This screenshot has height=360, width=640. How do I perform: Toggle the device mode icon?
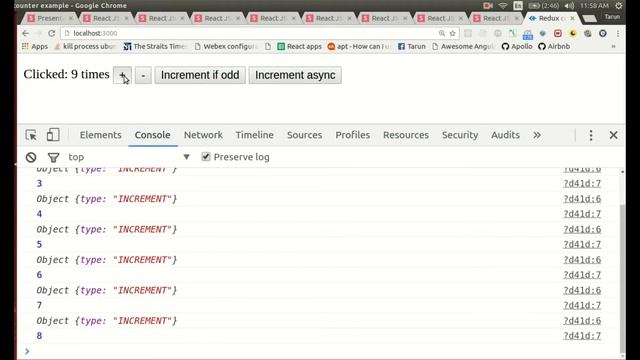point(53,135)
